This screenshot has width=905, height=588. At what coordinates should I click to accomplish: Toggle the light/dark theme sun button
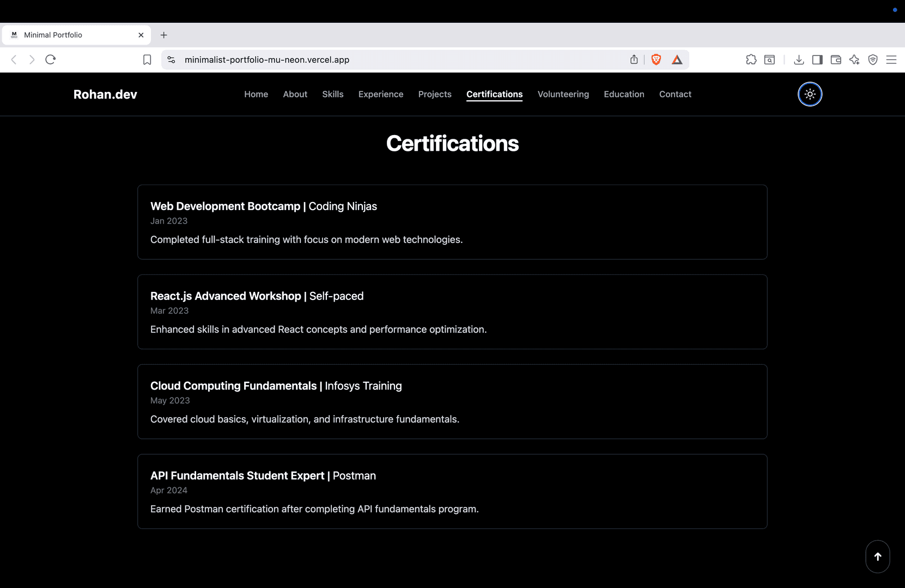810,94
